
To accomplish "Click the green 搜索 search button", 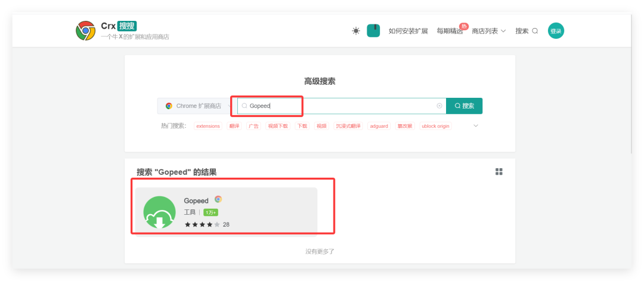I will point(464,106).
